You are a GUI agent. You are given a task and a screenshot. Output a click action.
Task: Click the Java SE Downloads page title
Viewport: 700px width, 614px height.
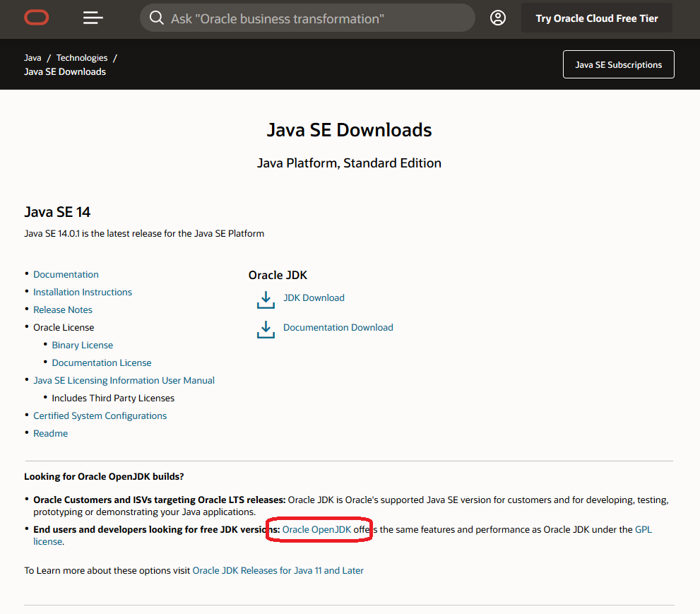pos(349,130)
